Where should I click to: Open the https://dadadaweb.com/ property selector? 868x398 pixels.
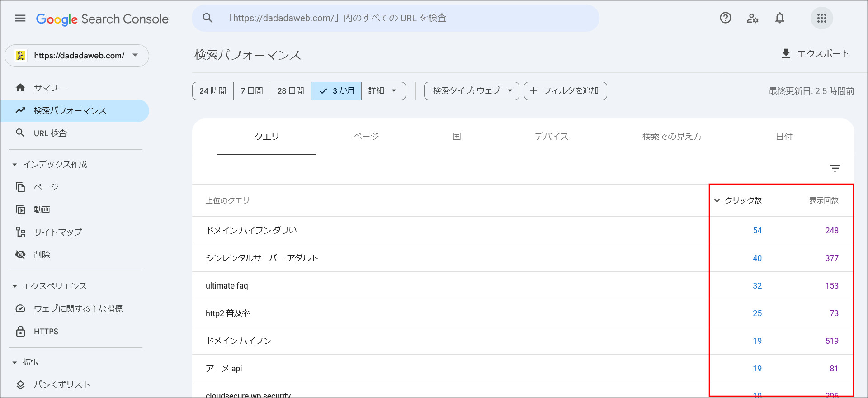(x=77, y=56)
